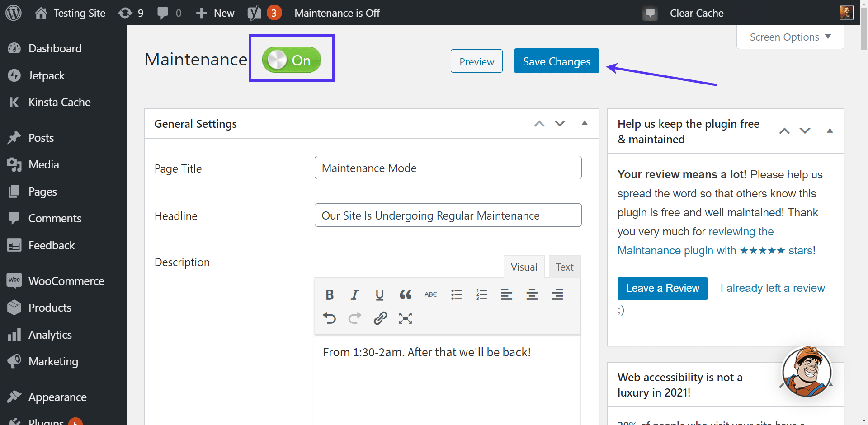Viewport: 868px width, 425px height.
Task: Open the Screen Options dropdown
Action: tap(790, 37)
